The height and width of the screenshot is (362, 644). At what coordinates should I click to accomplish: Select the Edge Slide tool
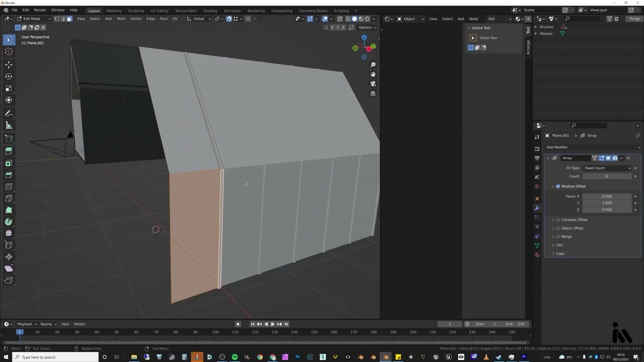point(9,245)
